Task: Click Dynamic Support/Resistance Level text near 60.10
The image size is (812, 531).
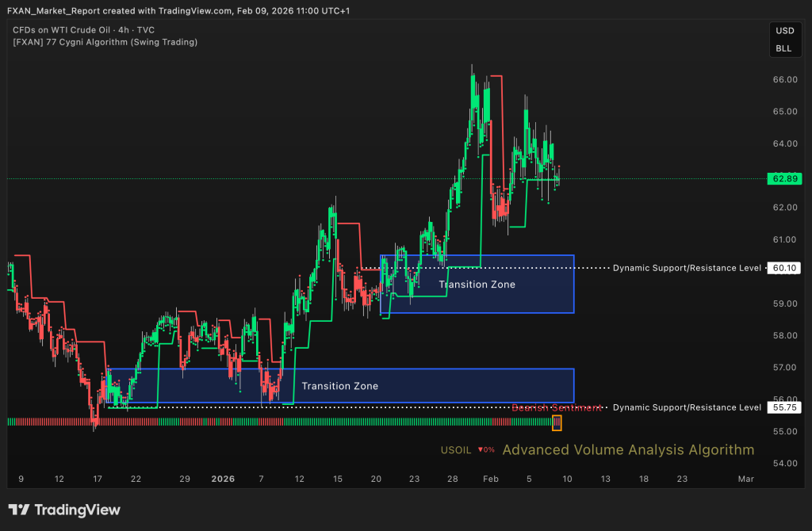Action: point(687,268)
